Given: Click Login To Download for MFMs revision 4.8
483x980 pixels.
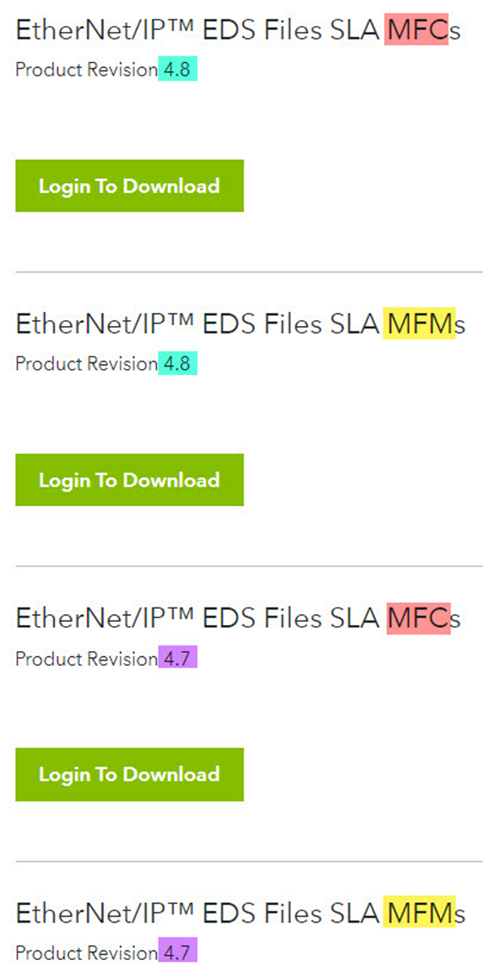Looking at the screenshot, I should coord(129,479).
